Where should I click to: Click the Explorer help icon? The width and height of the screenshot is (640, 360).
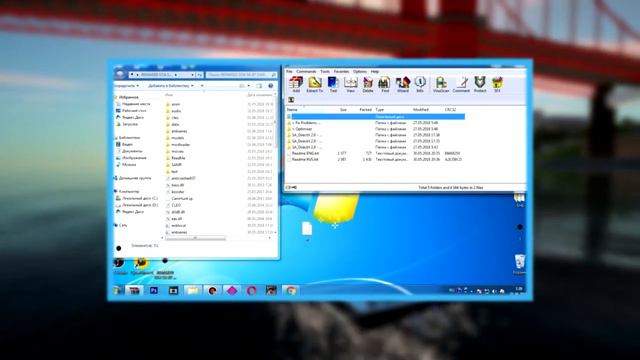(x=270, y=86)
